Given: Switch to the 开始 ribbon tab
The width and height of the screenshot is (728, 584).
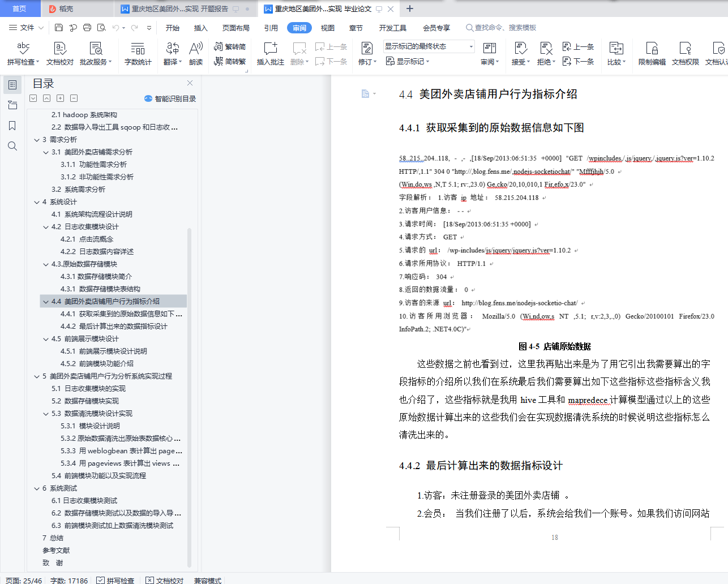Looking at the screenshot, I should pos(172,28).
